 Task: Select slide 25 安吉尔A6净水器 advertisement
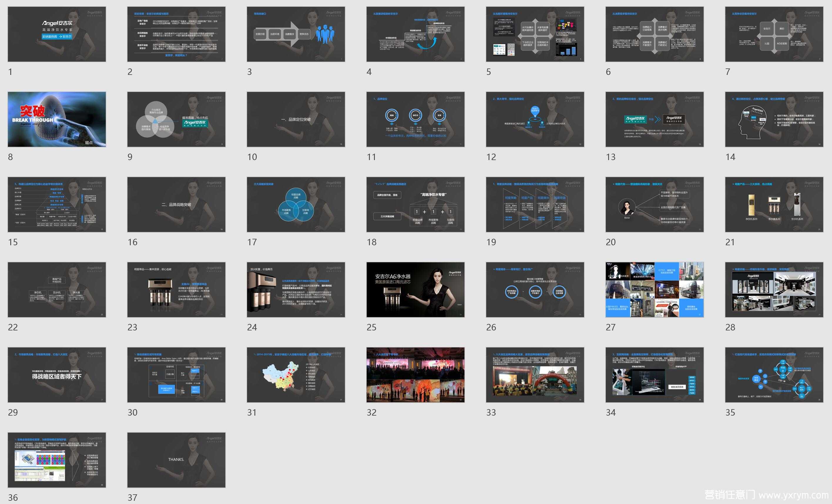[415, 289]
